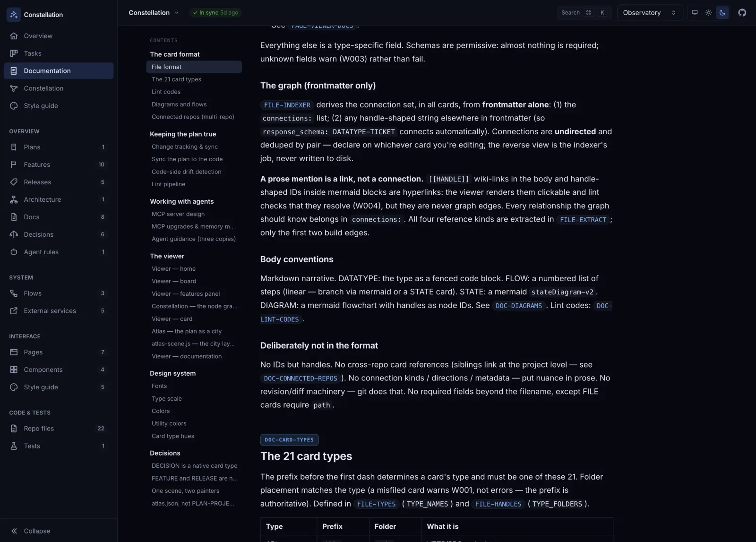This screenshot has width=756, height=542.
Task: Follow the DOC-DIAGRAMS link
Action: pyautogui.click(x=518, y=306)
